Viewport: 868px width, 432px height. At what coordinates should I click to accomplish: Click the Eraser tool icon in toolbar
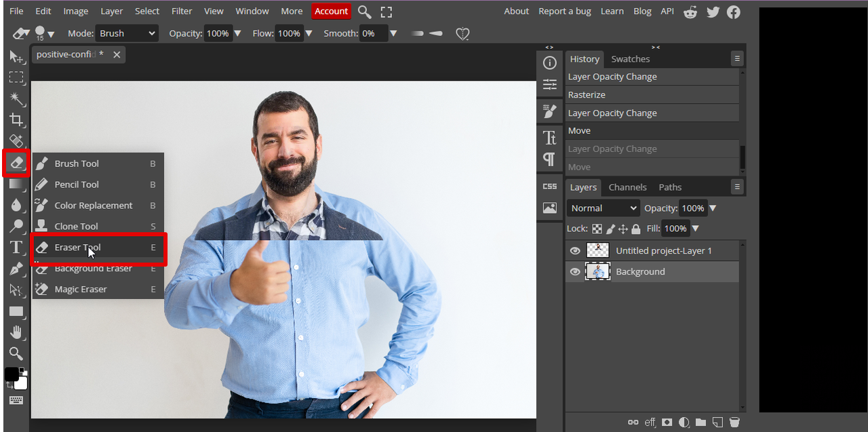16,163
